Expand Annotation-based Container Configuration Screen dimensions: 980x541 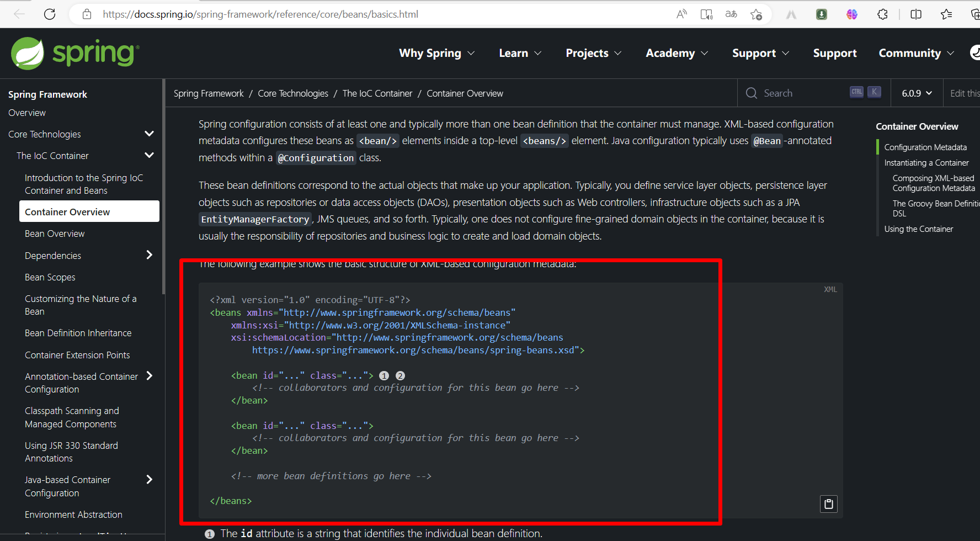149,376
